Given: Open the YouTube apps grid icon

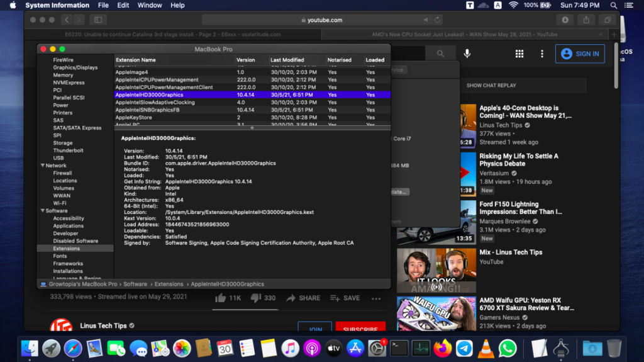Looking at the screenshot, I should [x=519, y=54].
